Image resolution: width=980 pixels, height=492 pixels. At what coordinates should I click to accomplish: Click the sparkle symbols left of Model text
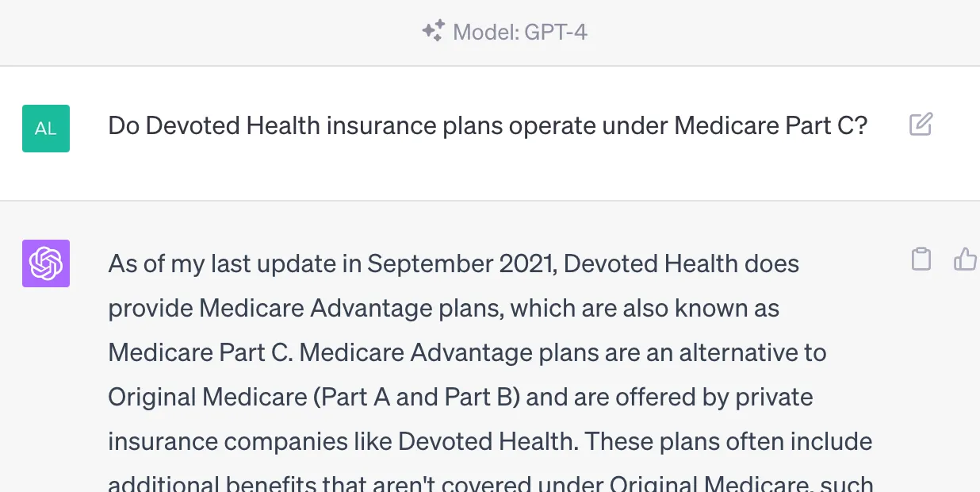coord(432,31)
